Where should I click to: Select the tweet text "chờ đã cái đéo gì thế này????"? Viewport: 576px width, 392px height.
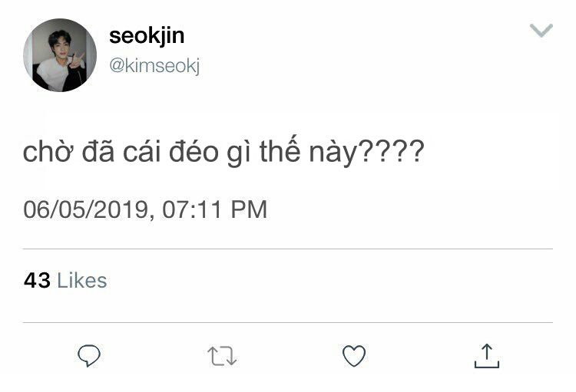pos(223,151)
